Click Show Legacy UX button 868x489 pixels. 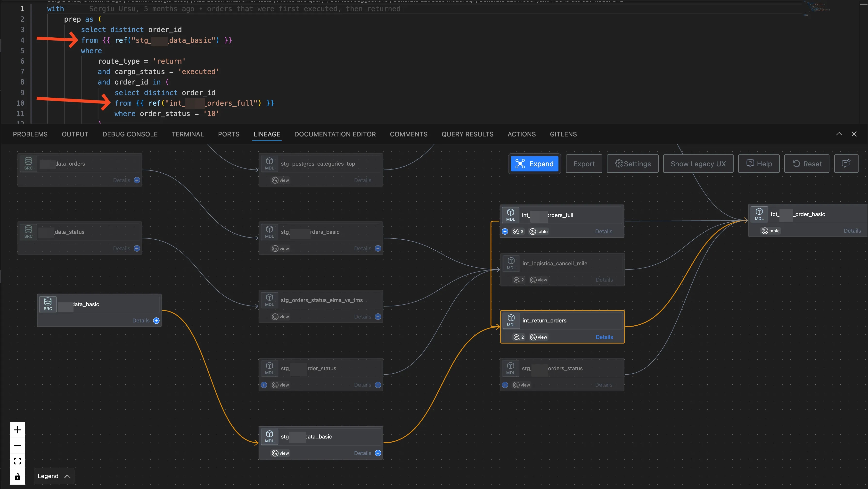[698, 164]
